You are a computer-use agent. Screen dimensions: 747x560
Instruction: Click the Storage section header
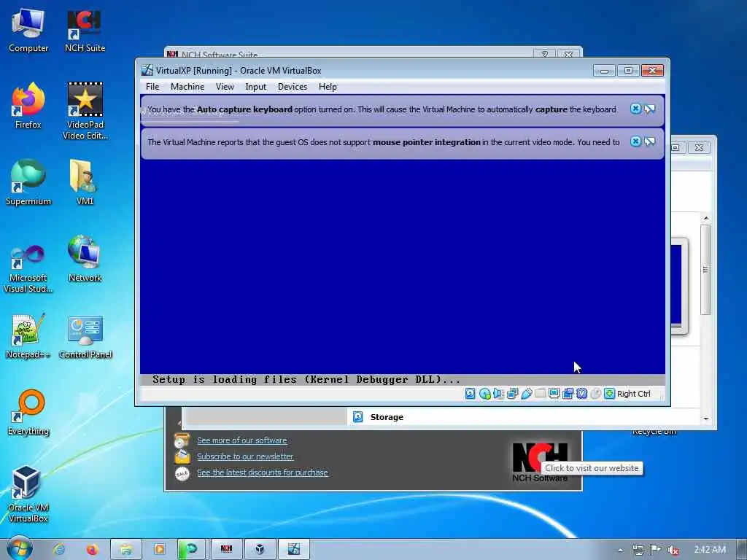click(387, 417)
